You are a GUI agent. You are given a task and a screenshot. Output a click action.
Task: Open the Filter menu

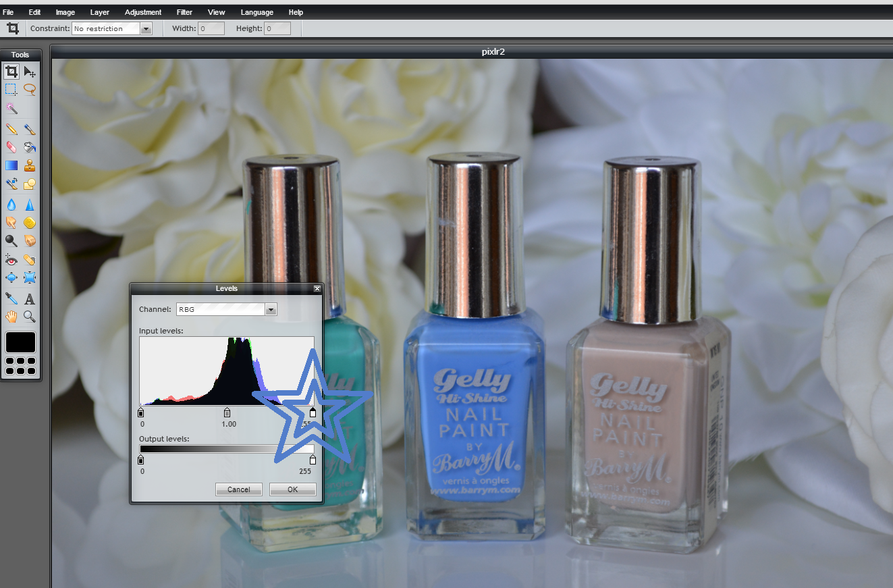pyautogui.click(x=184, y=12)
